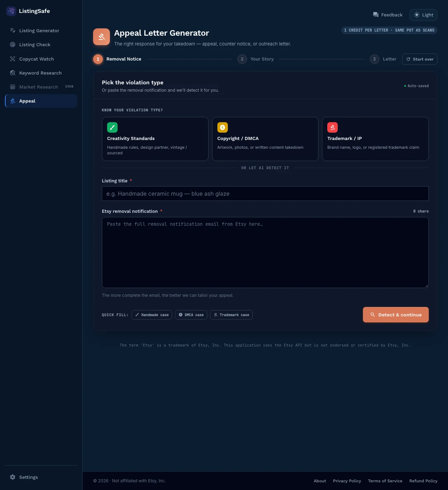Click the '1 CREDIT PER LETTER' badge

tap(389, 30)
